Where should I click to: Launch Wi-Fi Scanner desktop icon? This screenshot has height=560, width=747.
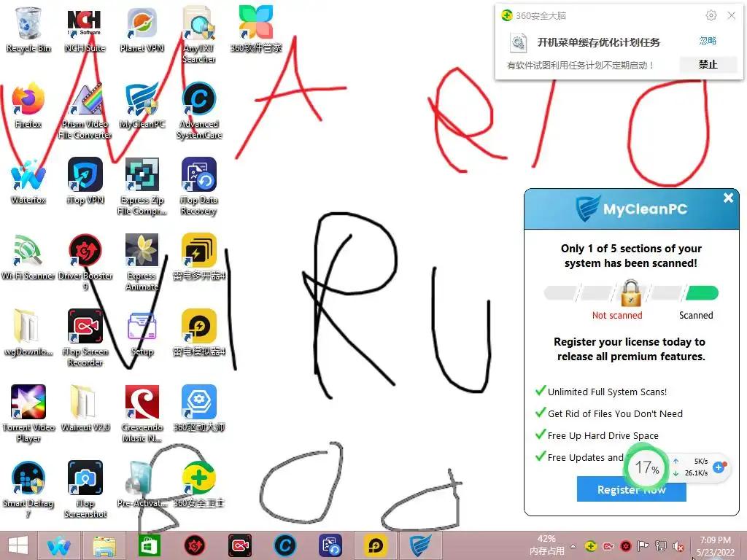28,257
